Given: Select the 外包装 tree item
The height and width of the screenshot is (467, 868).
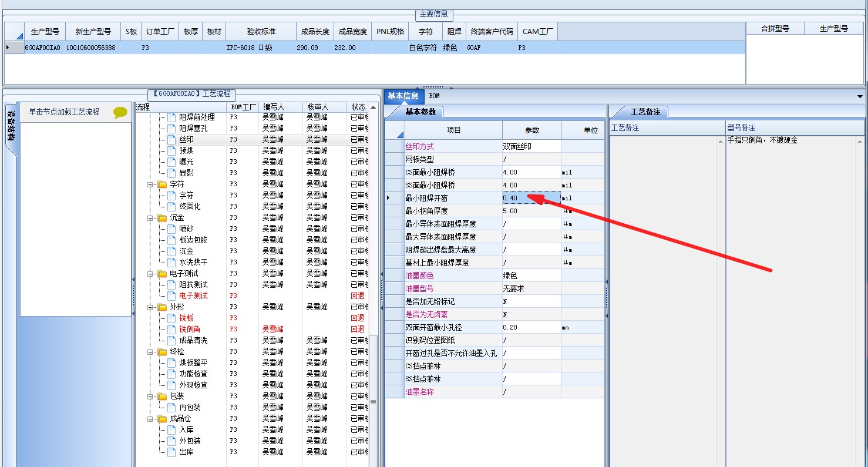Looking at the screenshot, I should pyautogui.click(x=190, y=441).
